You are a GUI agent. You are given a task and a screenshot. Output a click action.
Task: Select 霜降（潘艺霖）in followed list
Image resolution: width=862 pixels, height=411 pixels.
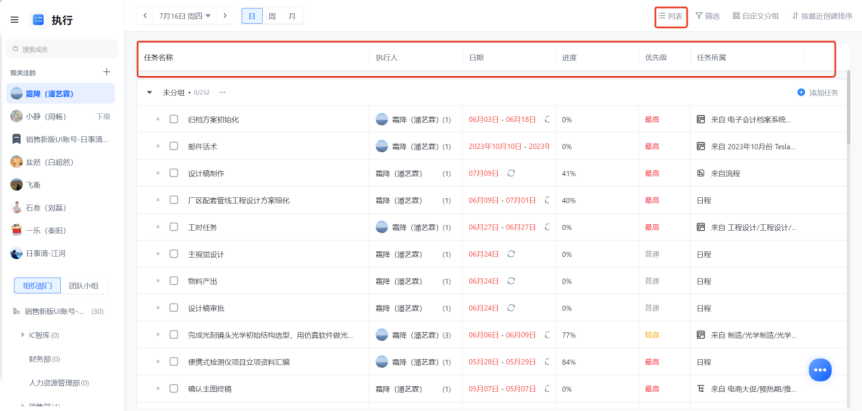pyautogui.click(x=60, y=93)
